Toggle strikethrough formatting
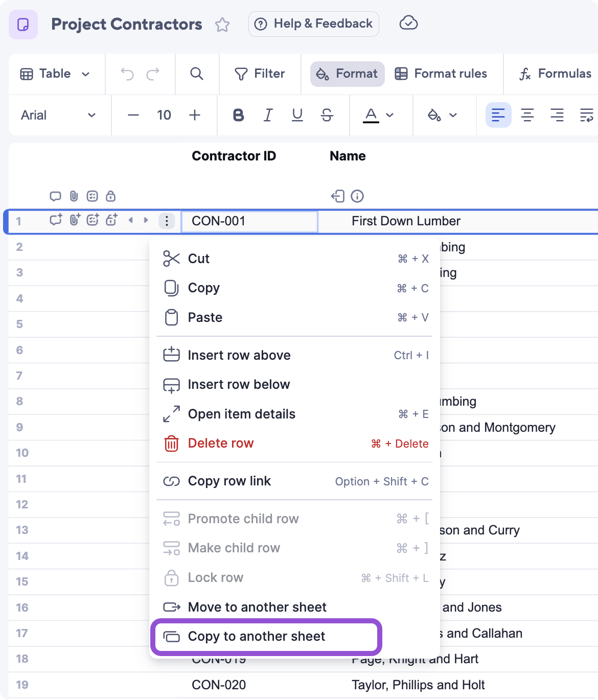Image resolution: width=598 pixels, height=700 pixels. (327, 115)
